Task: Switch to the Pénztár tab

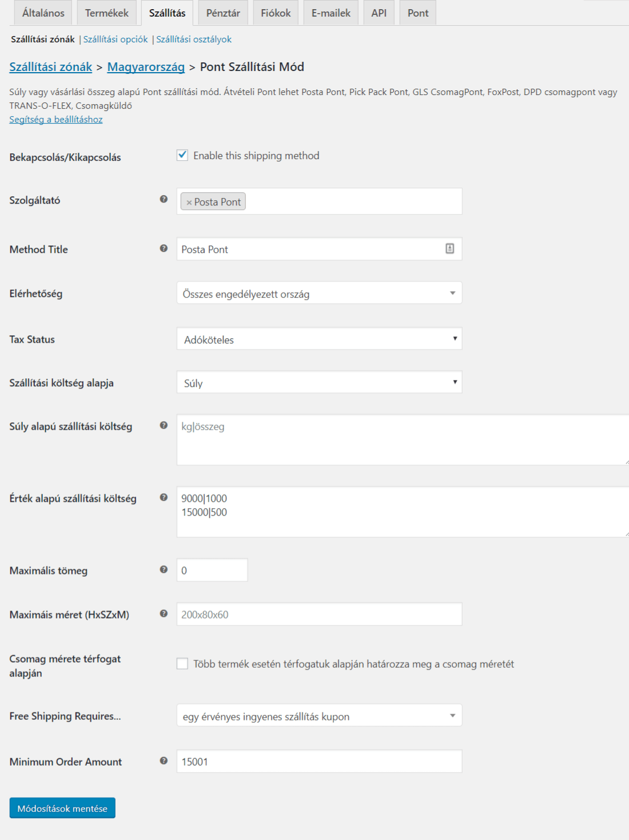Action: point(223,13)
